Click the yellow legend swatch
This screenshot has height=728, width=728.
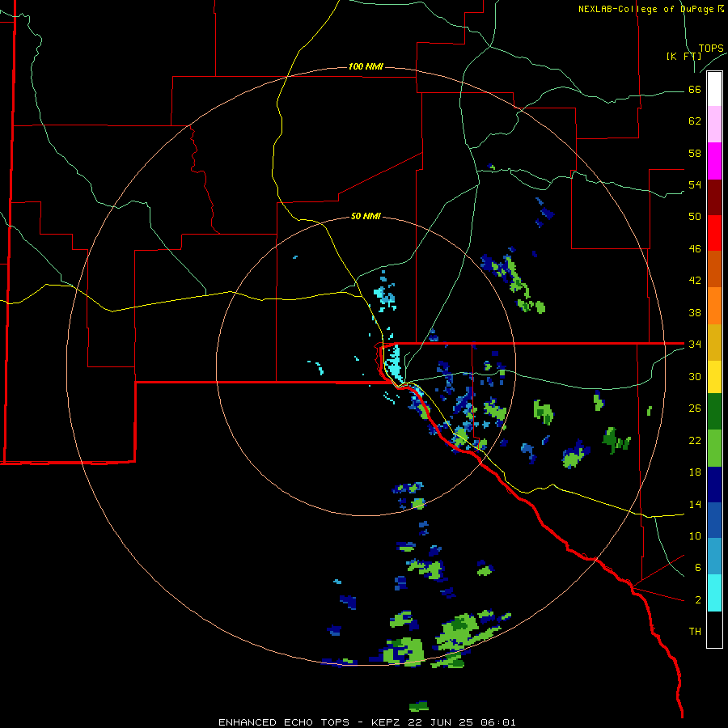click(714, 377)
